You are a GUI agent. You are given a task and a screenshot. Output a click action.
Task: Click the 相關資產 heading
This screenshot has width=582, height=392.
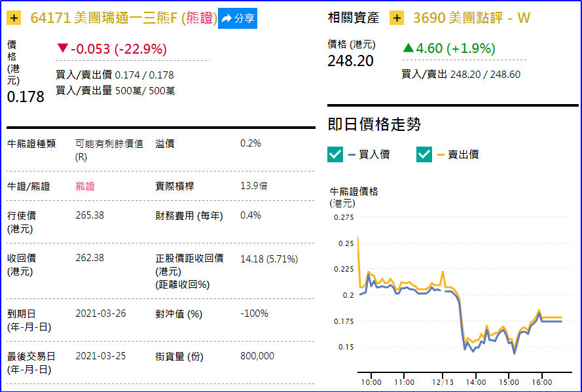[x=354, y=18]
